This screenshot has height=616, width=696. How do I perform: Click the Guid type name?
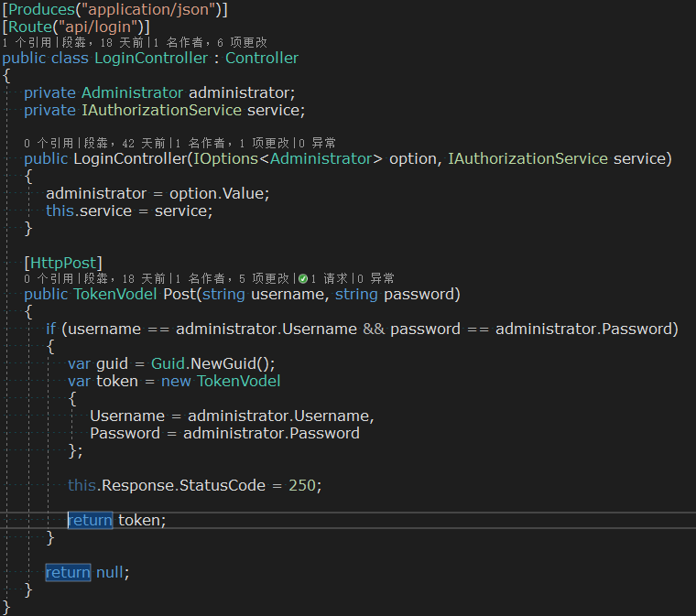[x=168, y=363]
